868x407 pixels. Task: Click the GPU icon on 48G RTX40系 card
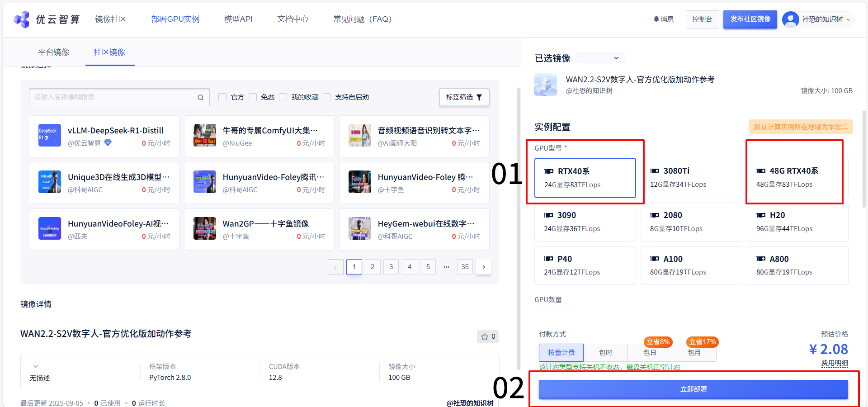pos(761,171)
